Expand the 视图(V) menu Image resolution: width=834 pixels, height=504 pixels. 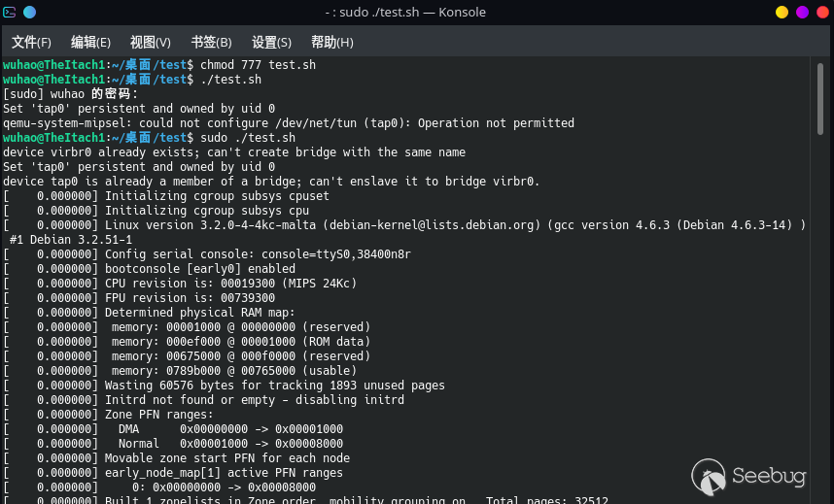click(150, 43)
